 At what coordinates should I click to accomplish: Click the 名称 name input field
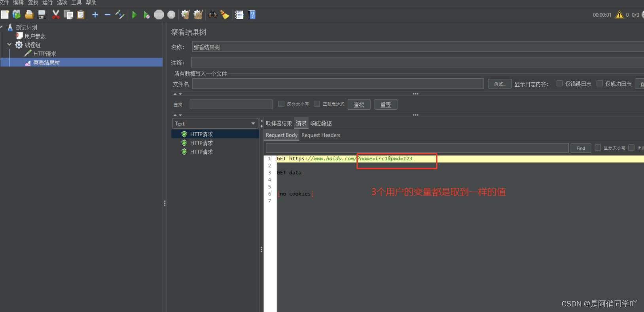tap(418, 47)
